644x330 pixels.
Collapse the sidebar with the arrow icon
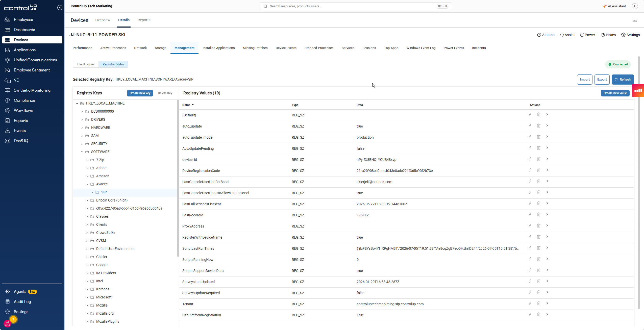point(60,8)
